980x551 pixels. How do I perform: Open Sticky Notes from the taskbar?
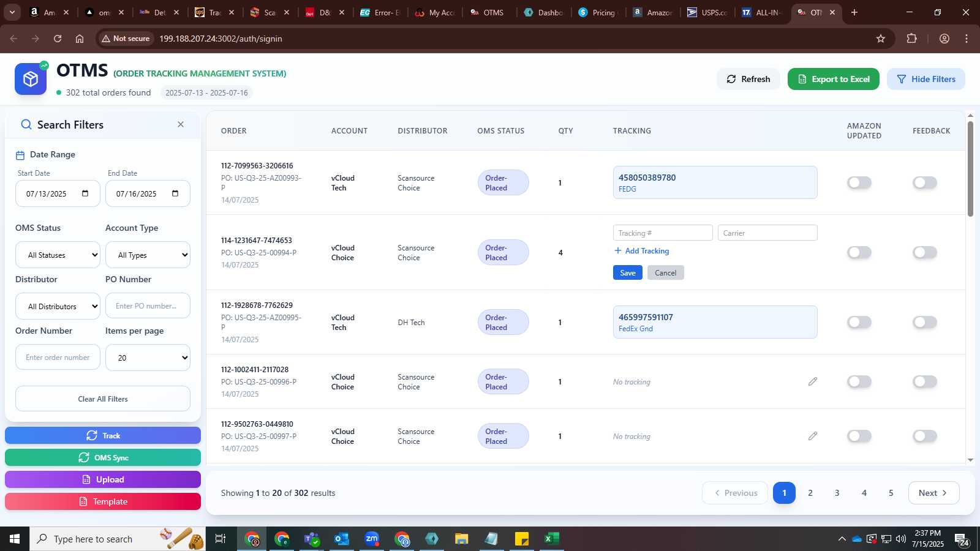click(522, 539)
